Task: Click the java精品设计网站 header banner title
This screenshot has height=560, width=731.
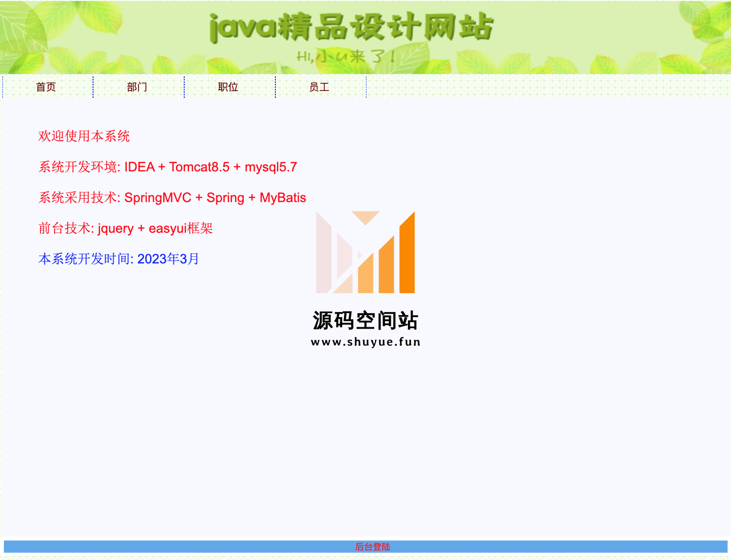Action: click(x=351, y=27)
